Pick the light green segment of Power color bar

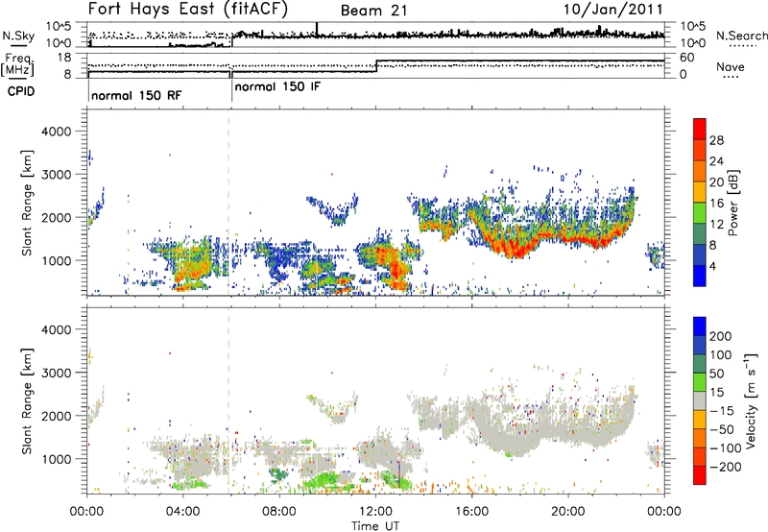coord(700,213)
